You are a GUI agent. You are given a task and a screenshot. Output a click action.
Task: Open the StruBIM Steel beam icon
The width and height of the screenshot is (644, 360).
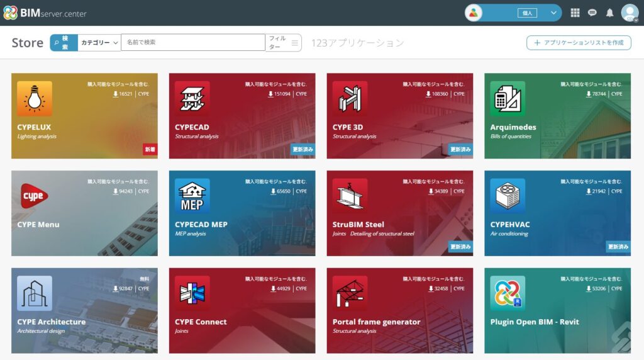tap(350, 196)
